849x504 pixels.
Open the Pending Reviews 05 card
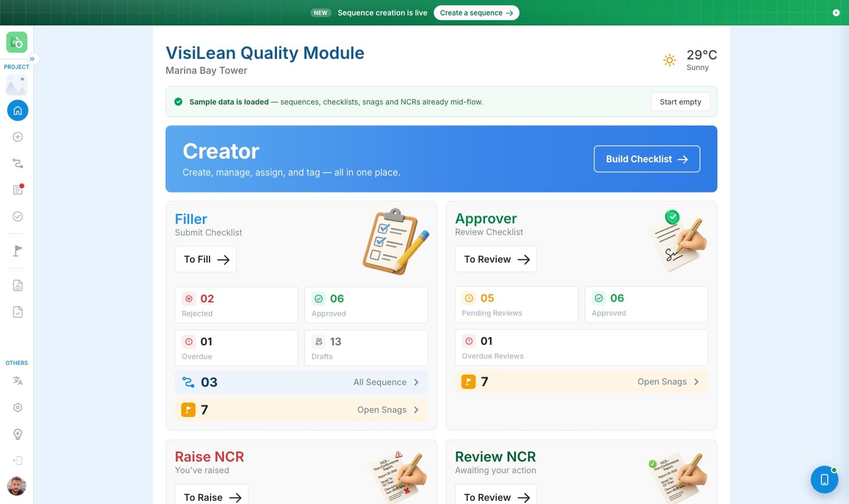tap(517, 305)
